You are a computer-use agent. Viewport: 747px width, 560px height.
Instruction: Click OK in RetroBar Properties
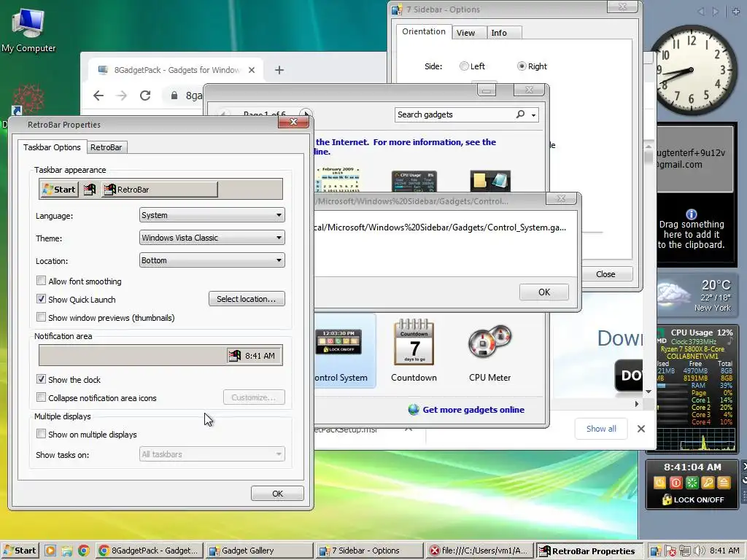277,494
